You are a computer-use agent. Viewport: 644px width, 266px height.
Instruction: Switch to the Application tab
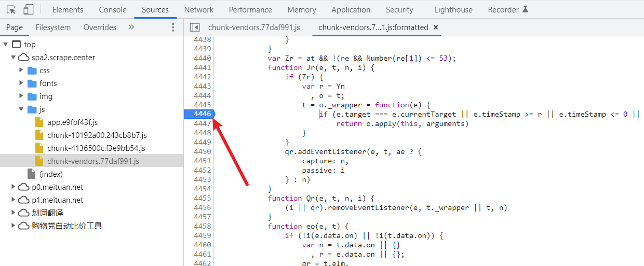[x=351, y=10]
